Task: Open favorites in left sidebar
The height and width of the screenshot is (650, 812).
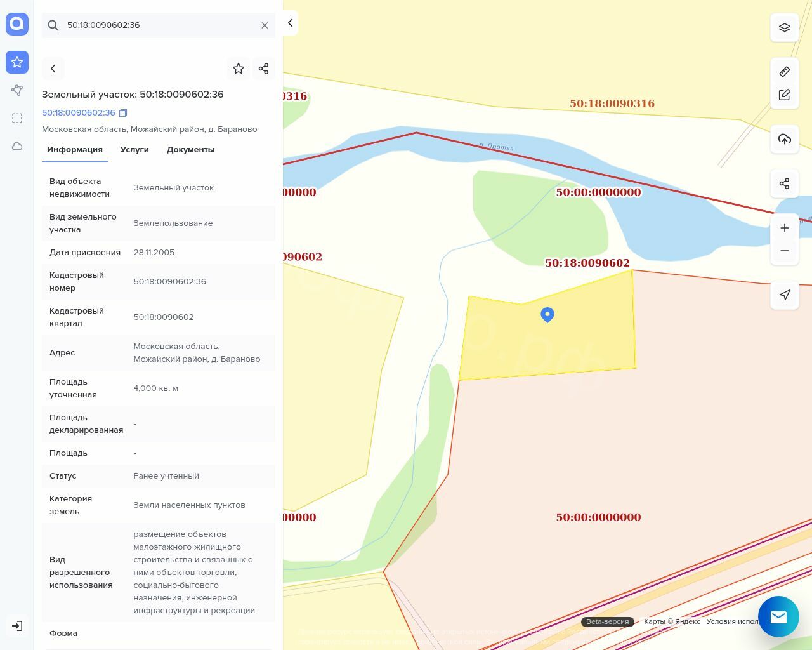Action: click(x=17, y=62)
